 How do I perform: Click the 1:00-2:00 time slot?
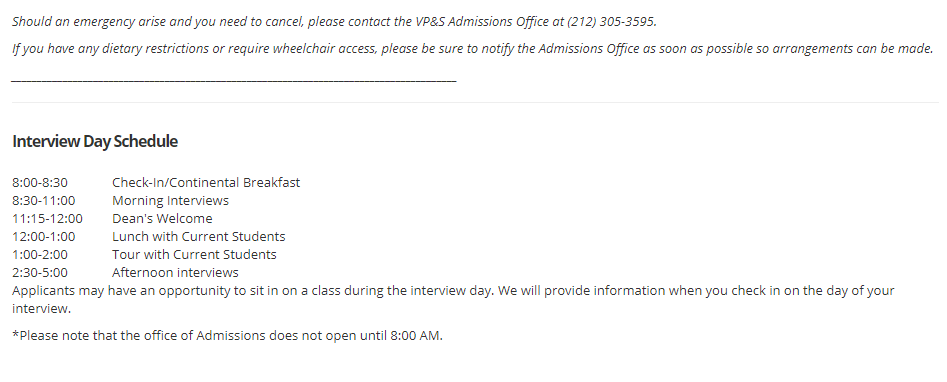[40, 254]
